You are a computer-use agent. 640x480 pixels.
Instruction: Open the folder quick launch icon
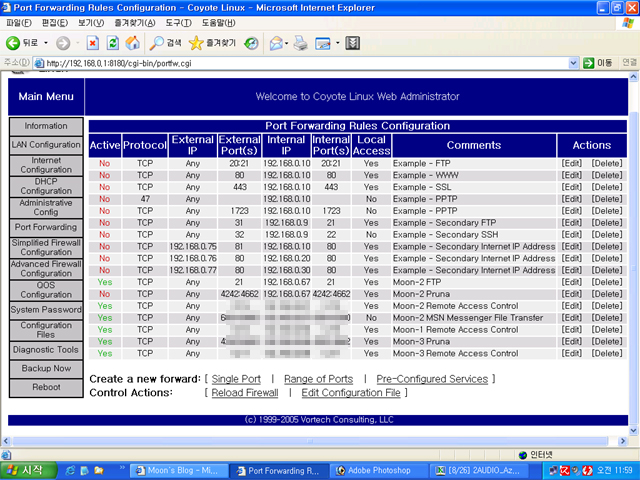pos(99,471)
